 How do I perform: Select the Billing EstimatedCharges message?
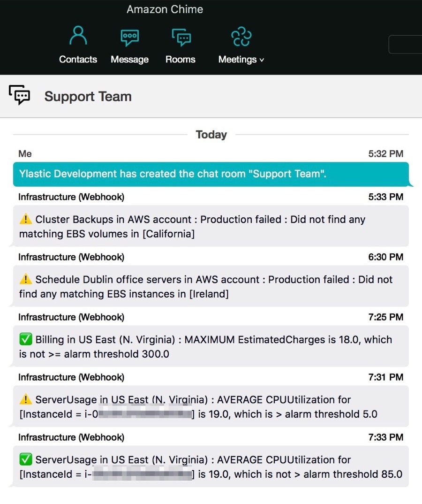(x=211, y=346)
